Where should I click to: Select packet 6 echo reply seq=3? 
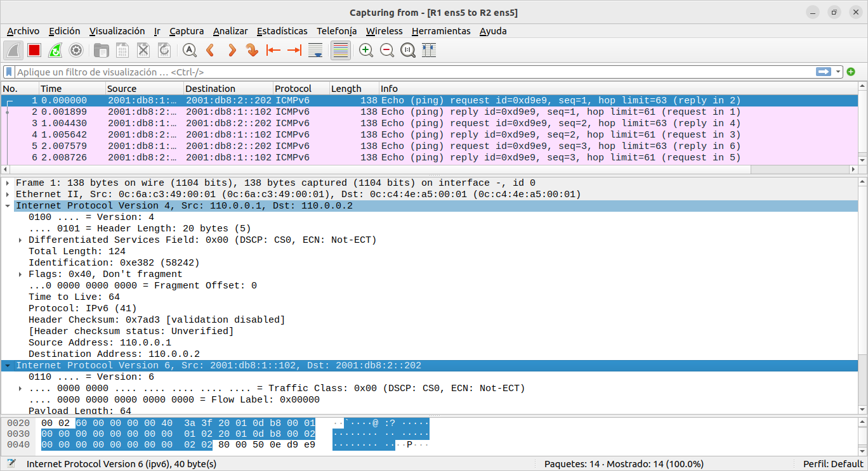point(429,157)
